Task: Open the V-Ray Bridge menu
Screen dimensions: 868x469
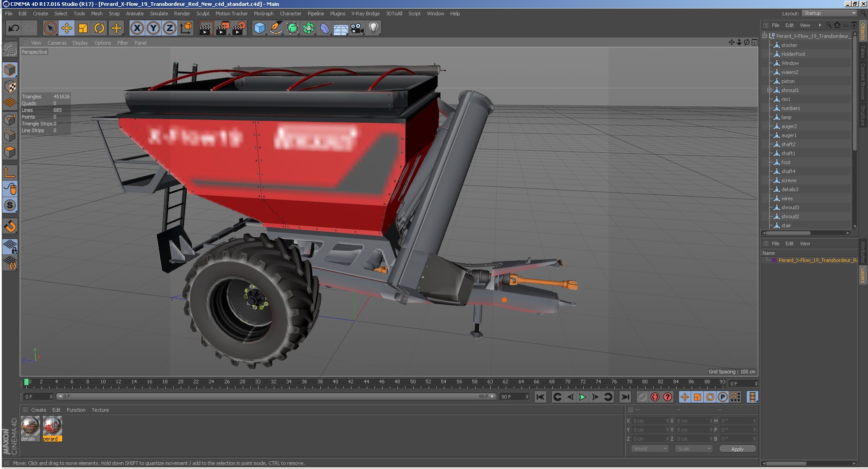Action: tap(365, 14)
